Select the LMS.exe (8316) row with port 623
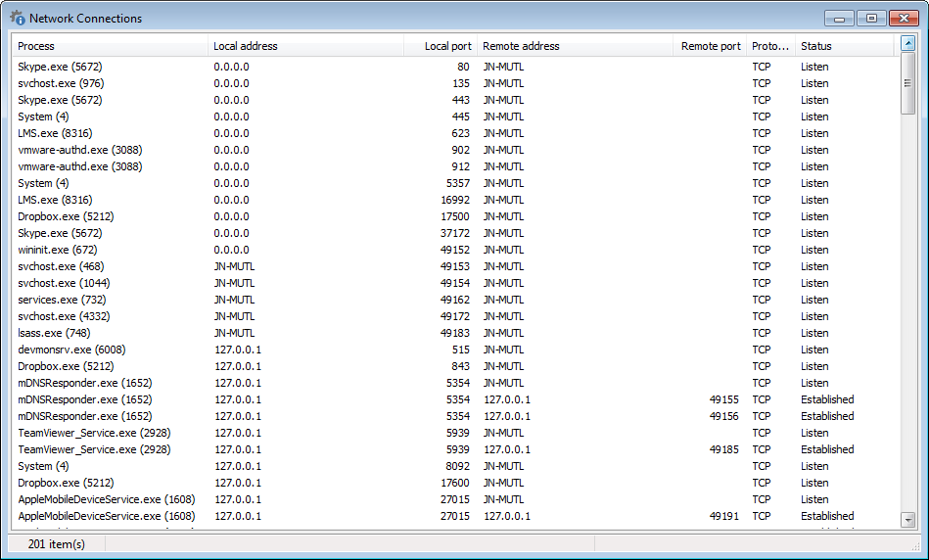 [x=455, y=133]
